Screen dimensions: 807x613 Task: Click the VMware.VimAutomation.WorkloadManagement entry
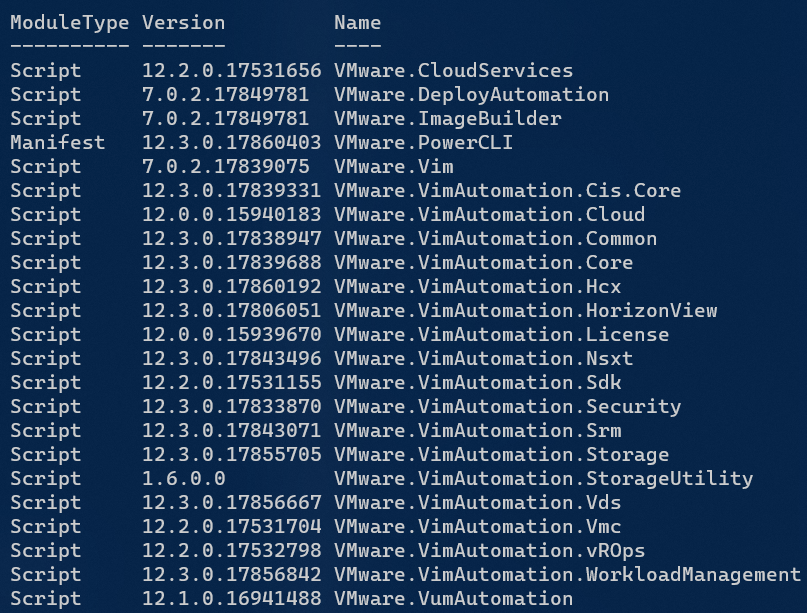(567, 574)
